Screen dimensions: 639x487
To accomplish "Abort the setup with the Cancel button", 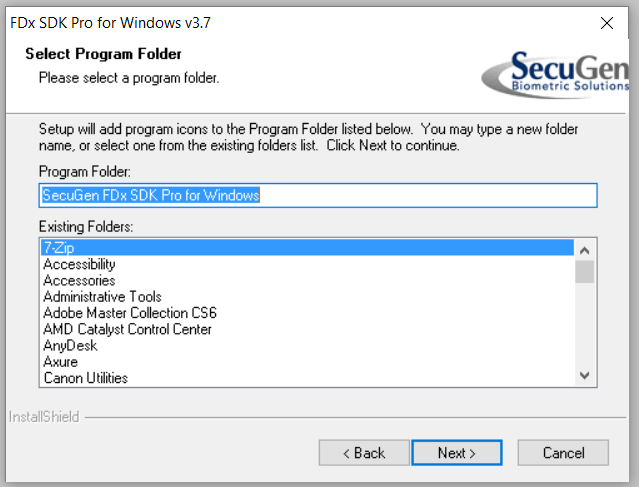I will tap(563, 453).
